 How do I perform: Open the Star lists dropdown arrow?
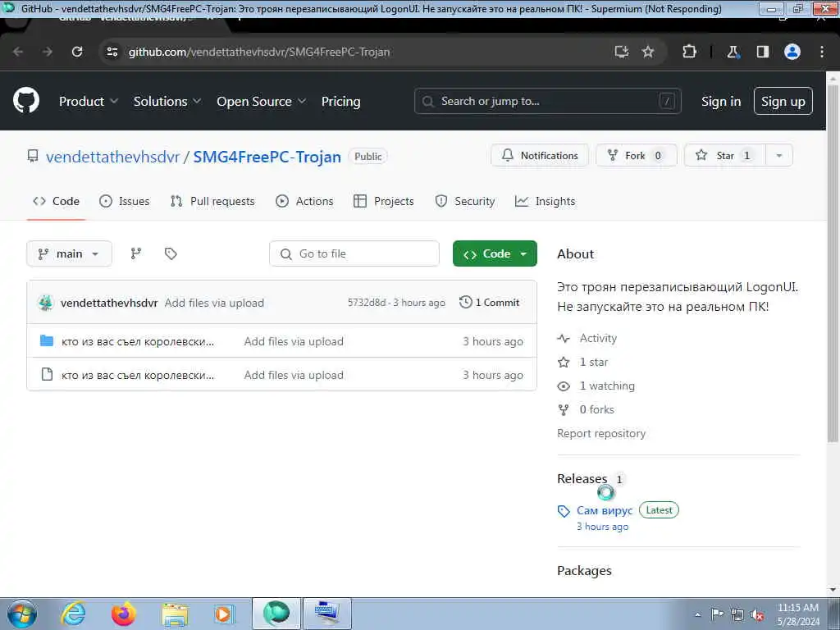pos(779,155)
